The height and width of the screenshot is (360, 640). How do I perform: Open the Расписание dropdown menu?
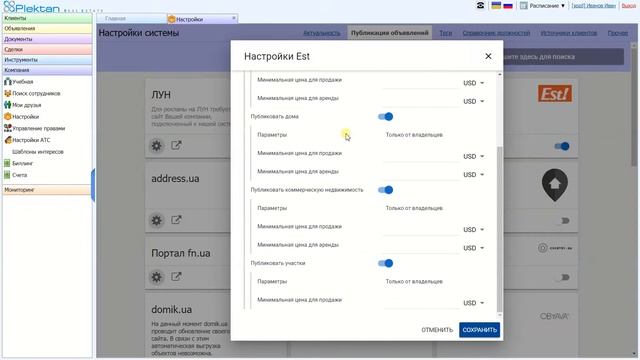tap(547, 6)
